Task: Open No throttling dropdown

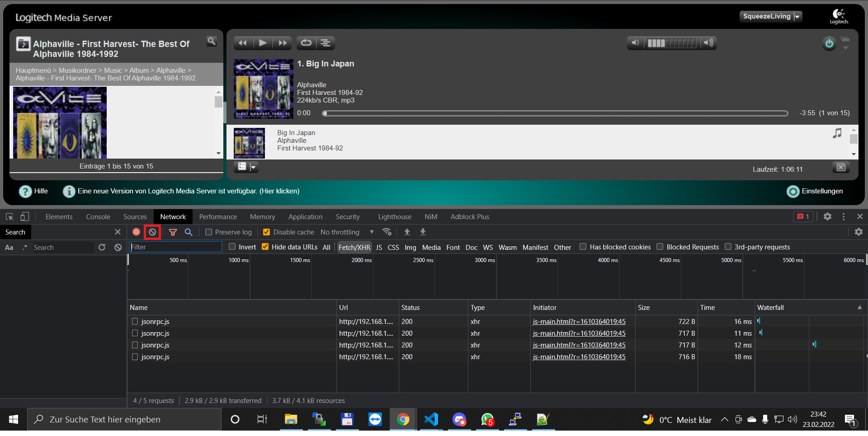Action: (347, 232)
